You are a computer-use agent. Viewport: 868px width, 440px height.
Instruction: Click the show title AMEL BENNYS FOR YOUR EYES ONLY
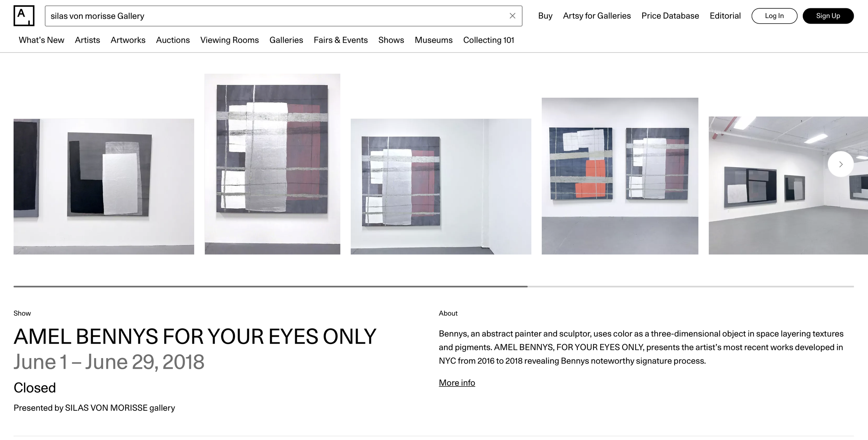click(x=195, y=336)
